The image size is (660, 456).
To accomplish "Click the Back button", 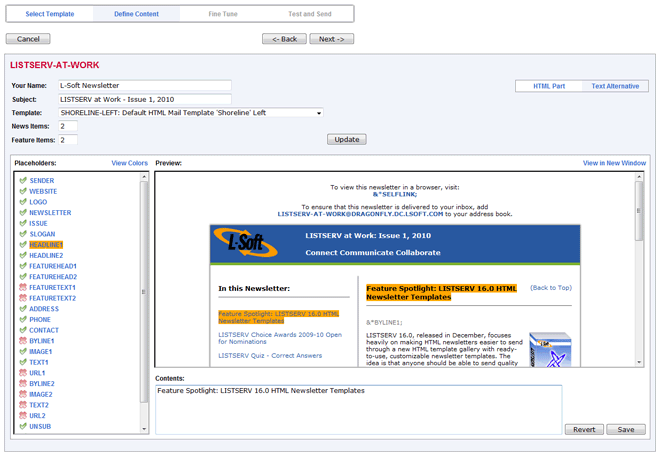I will (284, 39).
